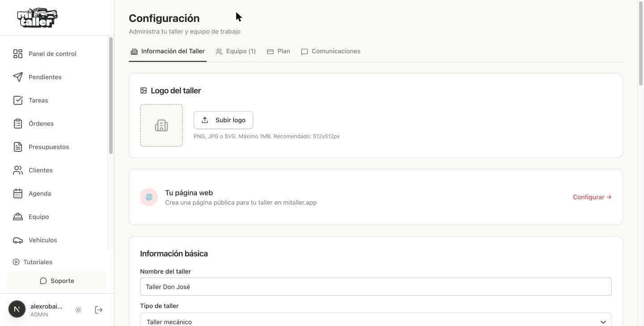Image resolution: width=644 pixels, height=326 pixels.
Task: Click the Tu página web title
Action: pos(189,193)
